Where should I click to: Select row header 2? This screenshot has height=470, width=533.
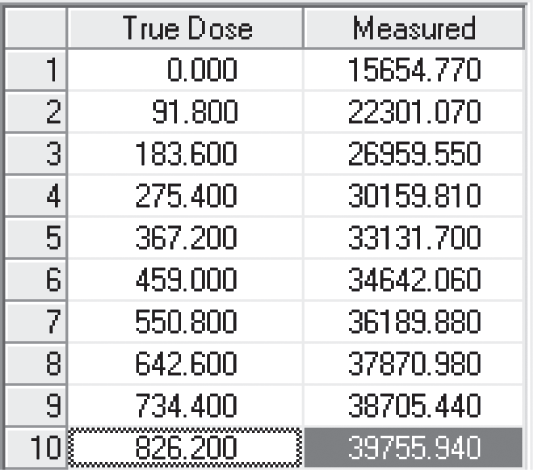point(36,112)
